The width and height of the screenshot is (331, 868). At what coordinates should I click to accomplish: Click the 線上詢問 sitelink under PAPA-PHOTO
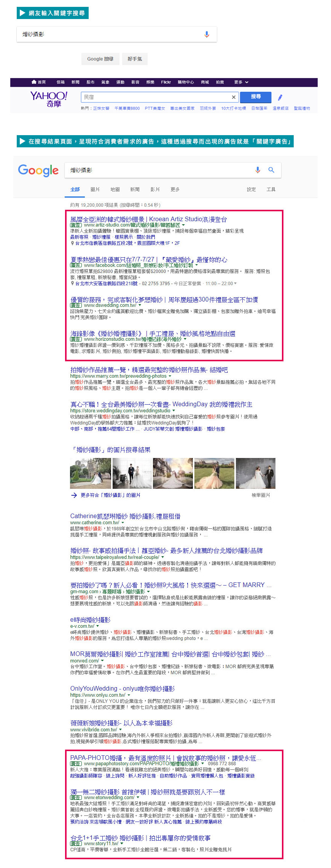point(115,775)
